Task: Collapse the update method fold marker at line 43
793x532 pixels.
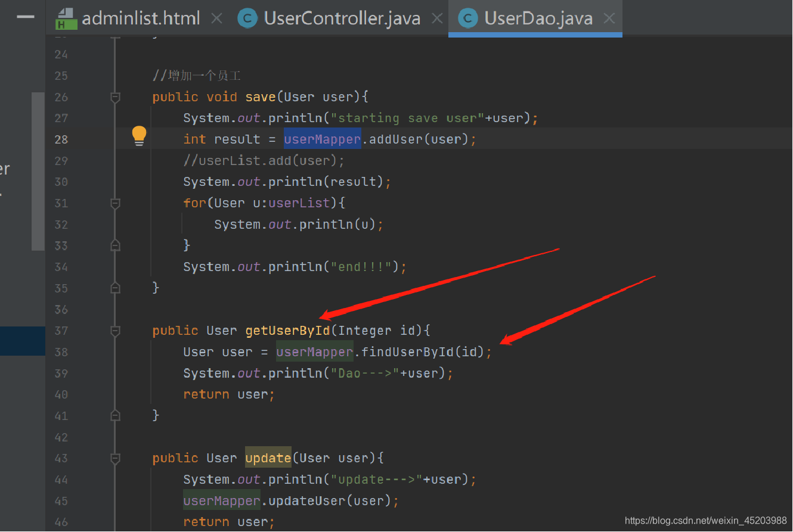Action: [116, 458]
